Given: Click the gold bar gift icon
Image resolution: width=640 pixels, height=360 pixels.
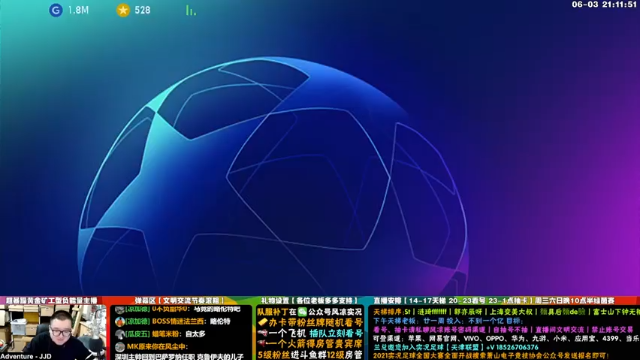Looking at the screenshot, I should (262, 323).
